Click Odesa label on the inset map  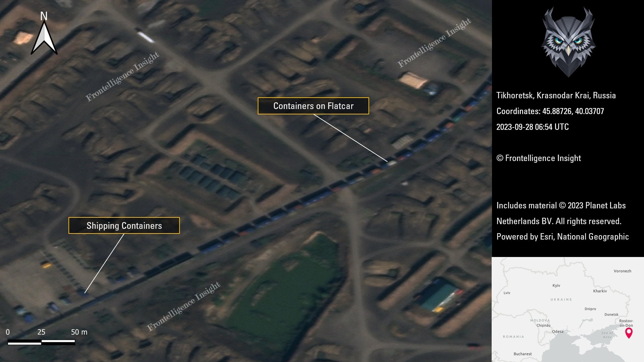(x=557, y=331)
